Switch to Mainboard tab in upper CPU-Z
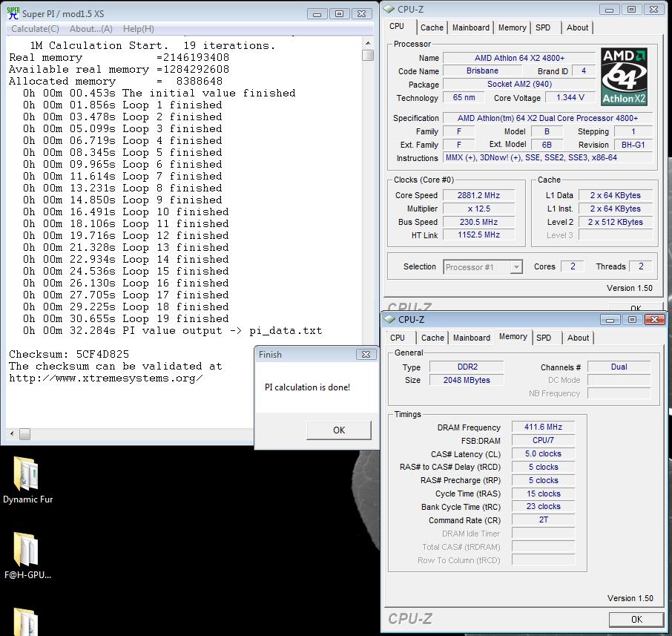Image resolution: width=672 pixels, height=636 pixels. (x=470, y=28)
